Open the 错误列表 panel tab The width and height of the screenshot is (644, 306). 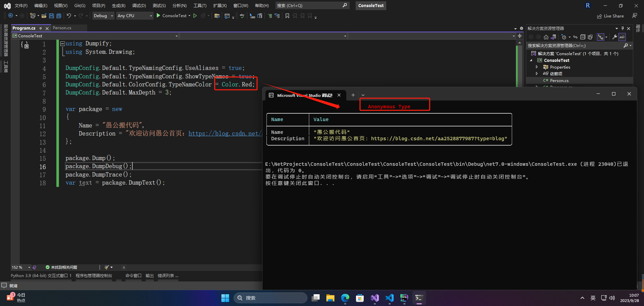[x=168, y=276]
